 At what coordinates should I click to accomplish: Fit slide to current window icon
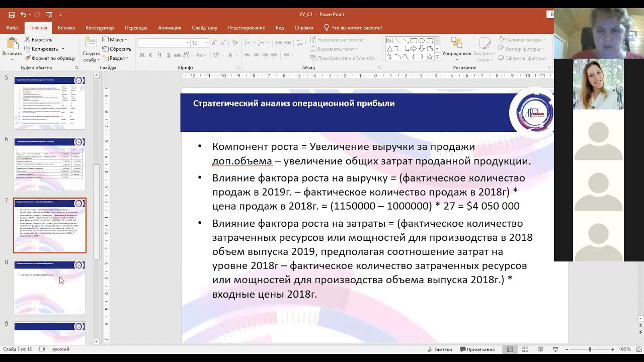638,349
